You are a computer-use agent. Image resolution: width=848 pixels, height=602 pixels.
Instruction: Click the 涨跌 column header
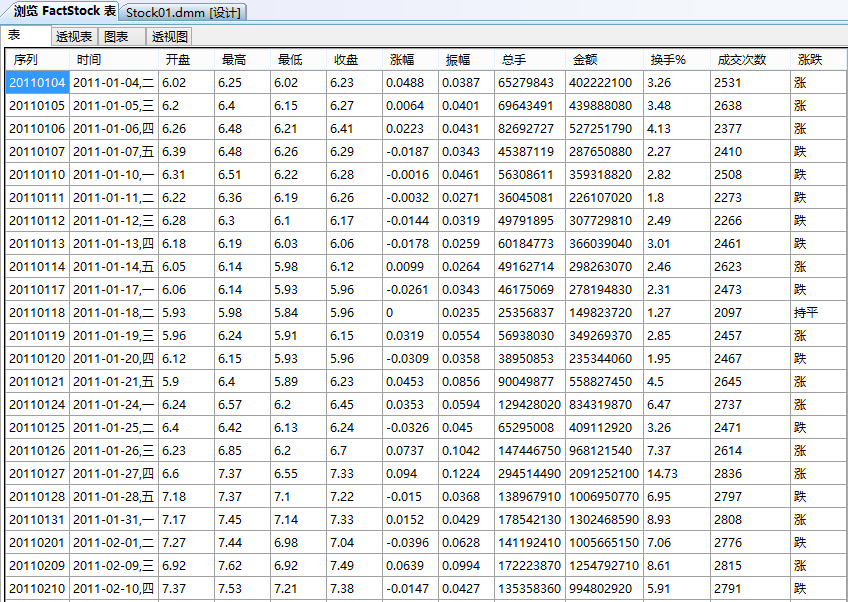coord(819,59)
